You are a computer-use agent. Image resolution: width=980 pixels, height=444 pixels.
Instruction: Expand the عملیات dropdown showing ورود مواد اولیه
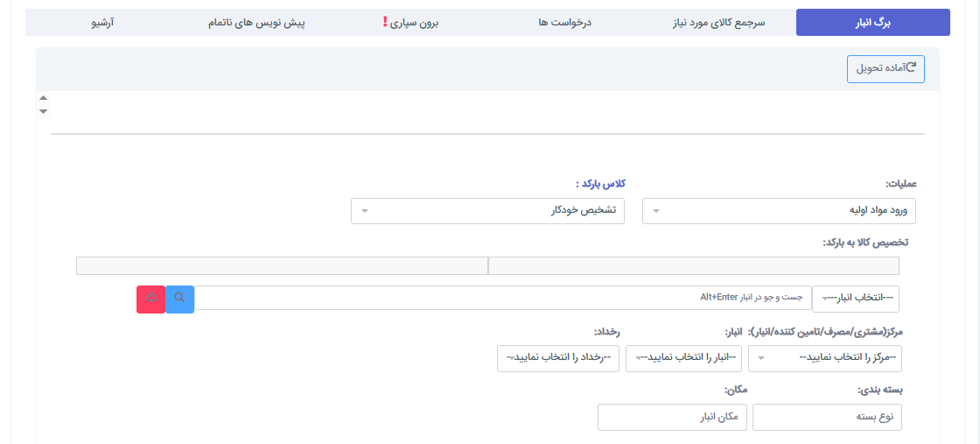[779, 211]
